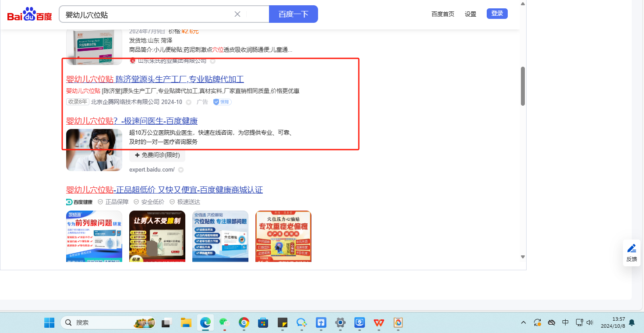The width and height of the screenshot is (644, 333).
Task: Expand the arrow after 北京企腾网络技术有限公司 2024-10
Action: 189,102
